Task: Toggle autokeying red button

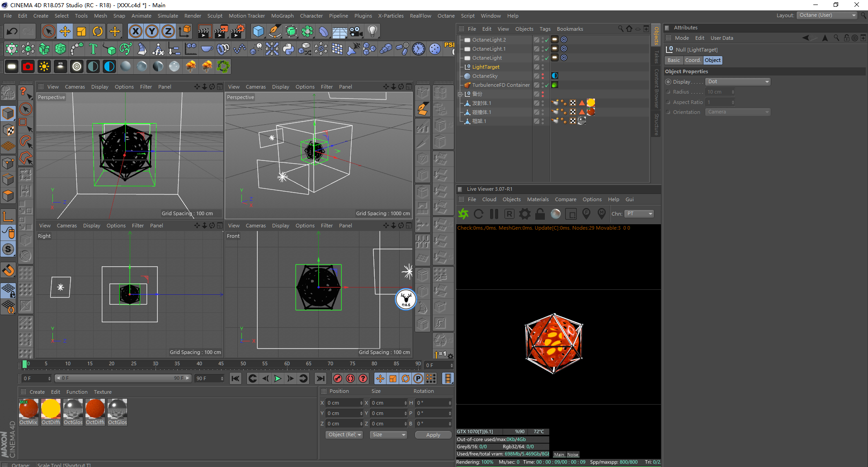Action: pyautogui.click(x=350, y=378)
